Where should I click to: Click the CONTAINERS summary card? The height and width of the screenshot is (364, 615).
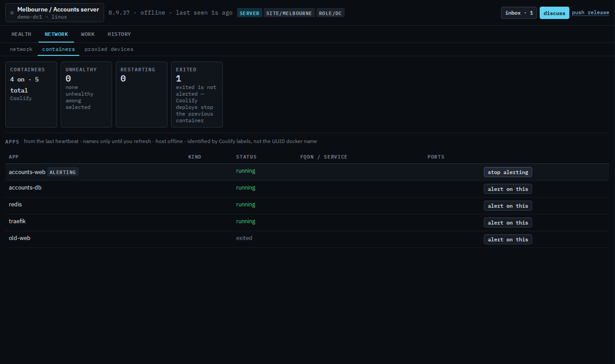pos(31,94)
